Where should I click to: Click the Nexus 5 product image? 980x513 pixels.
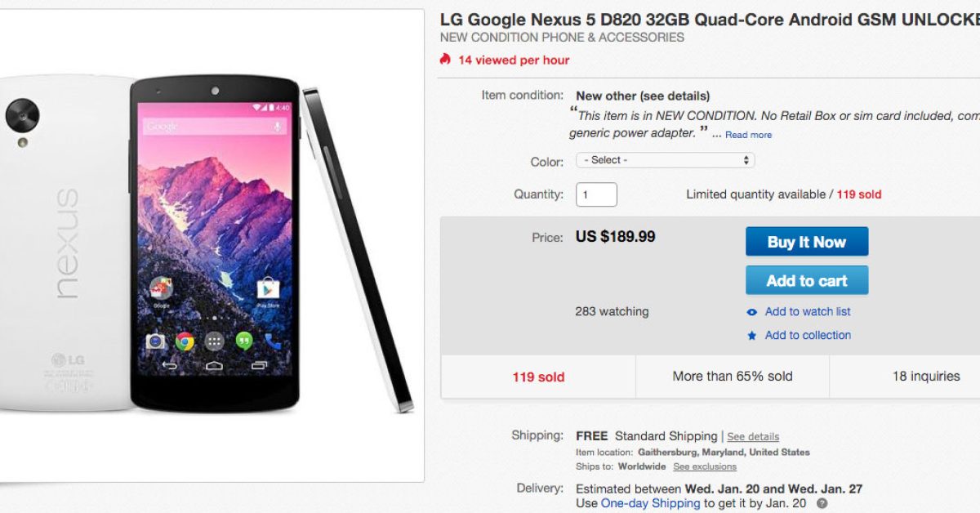[x=211, y=245]
